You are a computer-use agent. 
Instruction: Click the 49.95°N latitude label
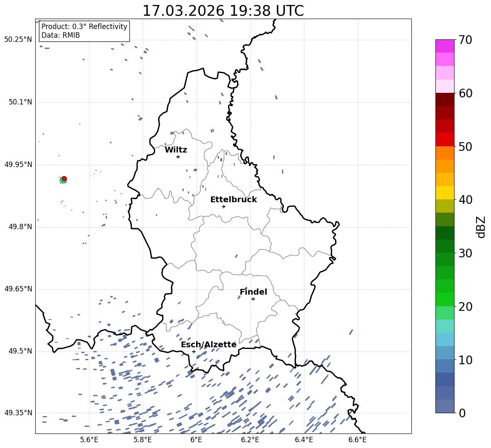tap(18, 165)
